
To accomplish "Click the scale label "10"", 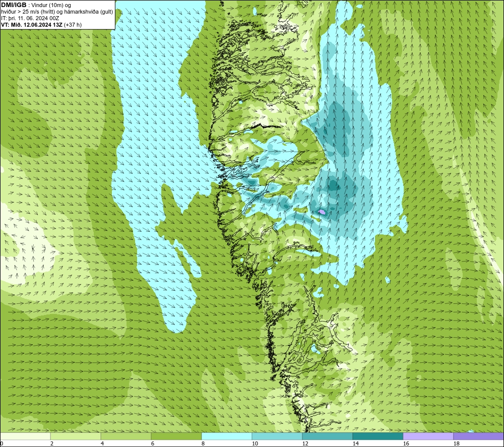I will [x=255, y=444].
